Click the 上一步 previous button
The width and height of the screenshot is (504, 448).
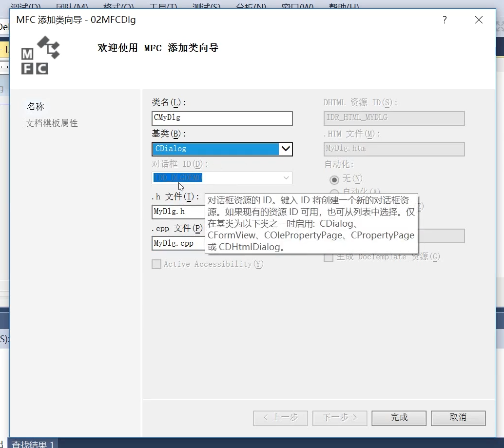(280, 418)
